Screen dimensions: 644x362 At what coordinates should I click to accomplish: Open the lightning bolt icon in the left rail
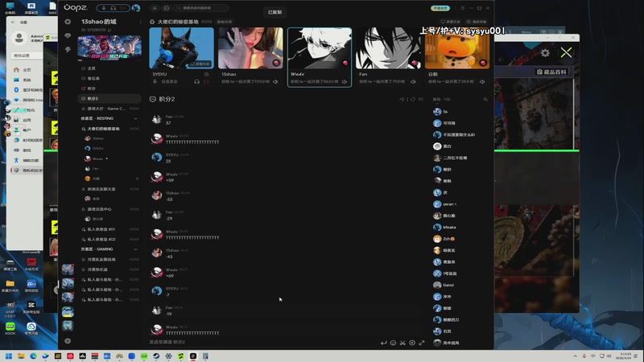coord(68,50)
